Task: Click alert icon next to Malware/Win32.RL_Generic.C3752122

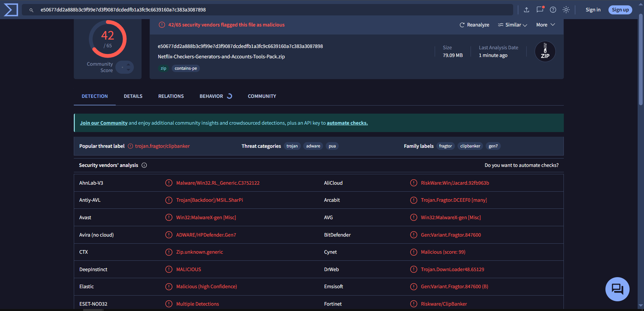Action: [x=169, y=183]
